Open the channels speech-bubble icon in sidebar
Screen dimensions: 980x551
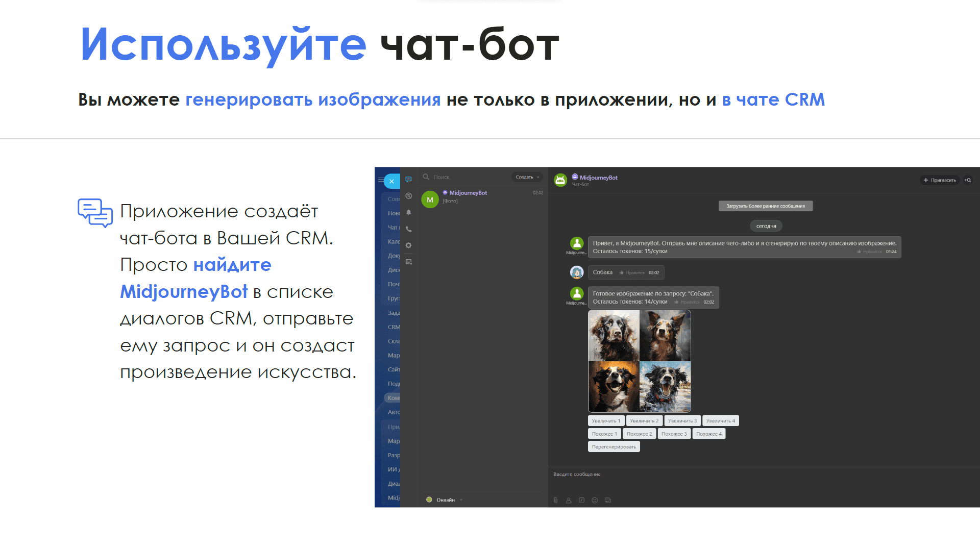click(408, 196)
